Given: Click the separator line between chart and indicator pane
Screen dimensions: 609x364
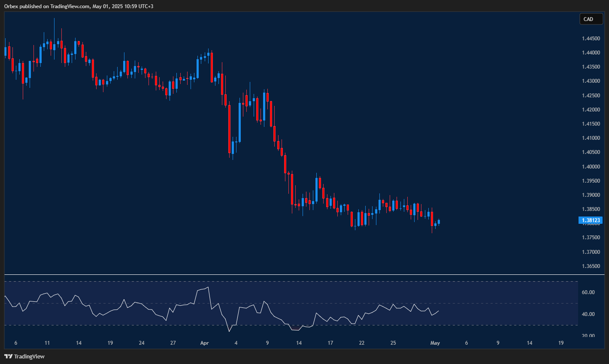Looking at the screenshot, I should coord(300,274).
